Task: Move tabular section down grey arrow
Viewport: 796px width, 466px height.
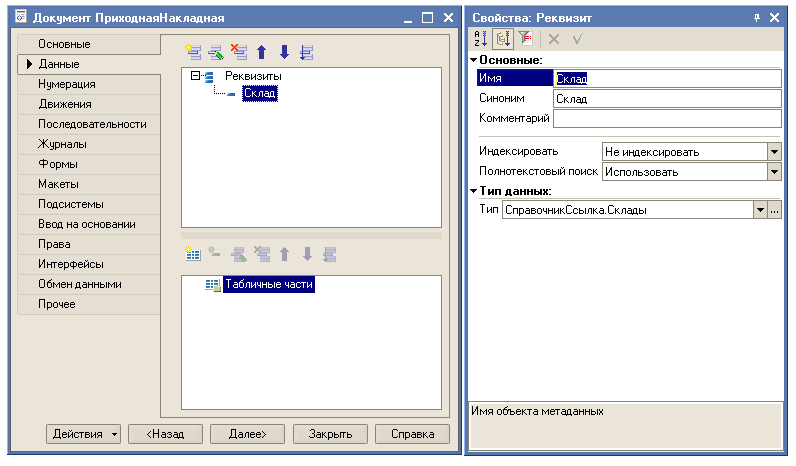Action: pyautogui.click(x=307, y=254)
